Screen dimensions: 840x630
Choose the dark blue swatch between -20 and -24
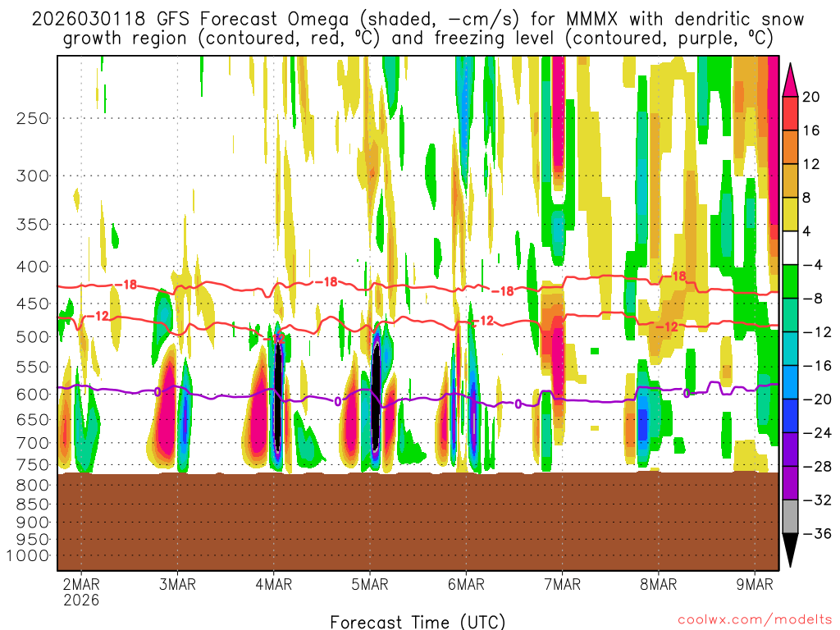tap(791, 416)
